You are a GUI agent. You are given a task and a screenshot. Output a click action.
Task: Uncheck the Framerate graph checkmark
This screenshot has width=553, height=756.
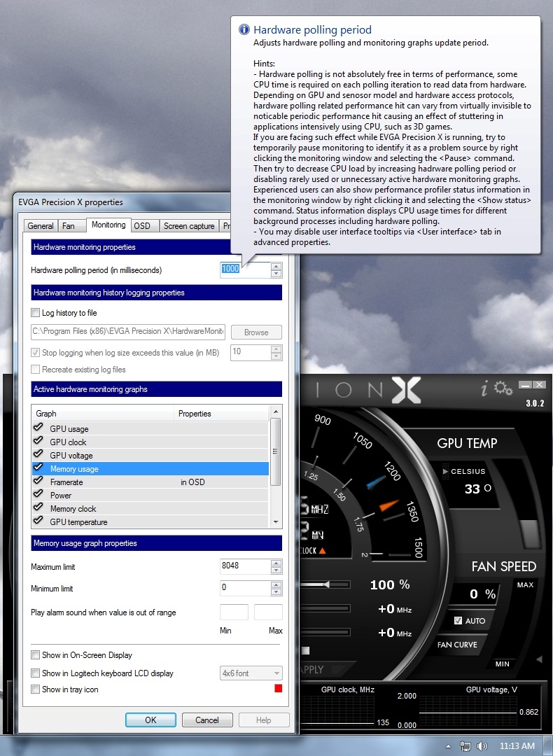38,481
